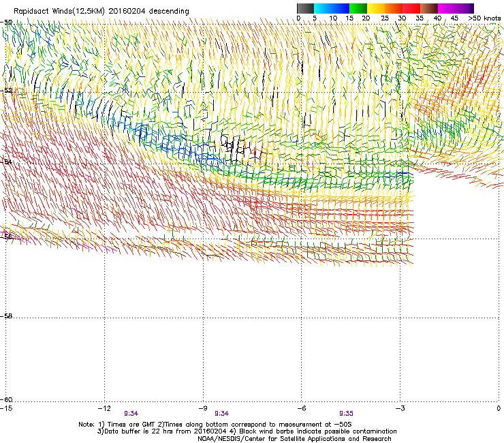Viewport: 504px width, 443px height.
Task: Click the -15 longitude label
Action: 6,408
